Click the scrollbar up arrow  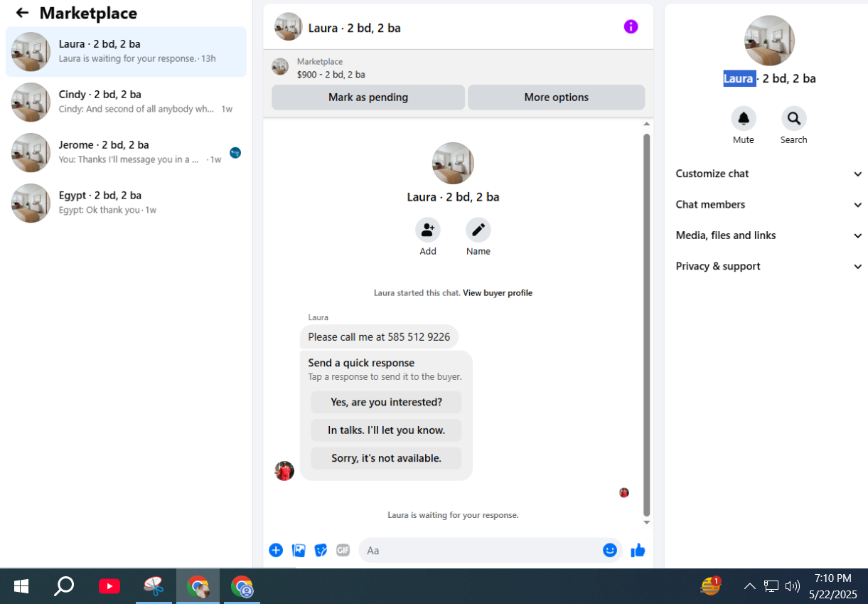[646, 124]
